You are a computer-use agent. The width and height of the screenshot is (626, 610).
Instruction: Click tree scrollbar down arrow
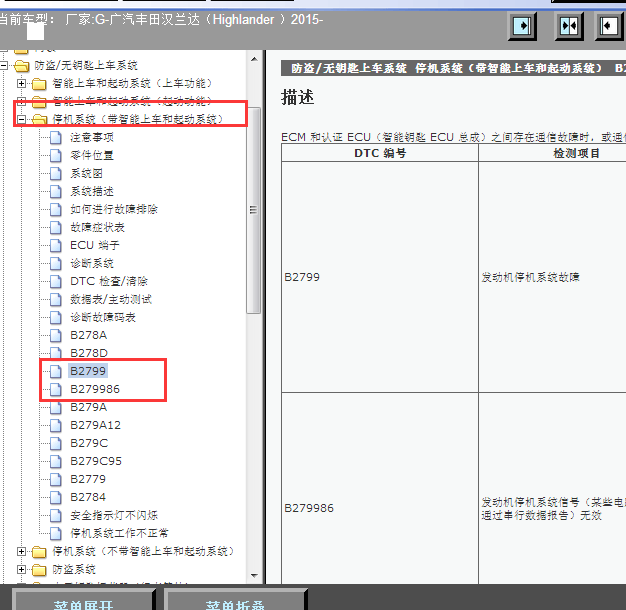(254, 576)
